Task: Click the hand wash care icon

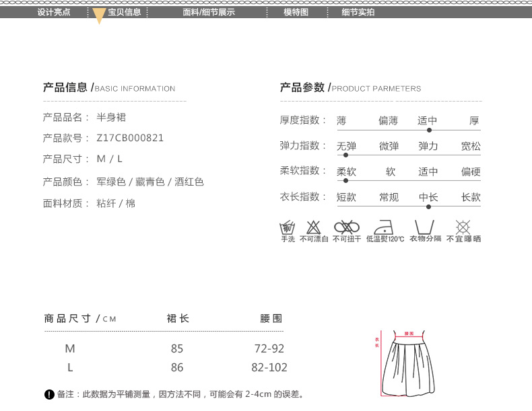Action: click(288, 227)
